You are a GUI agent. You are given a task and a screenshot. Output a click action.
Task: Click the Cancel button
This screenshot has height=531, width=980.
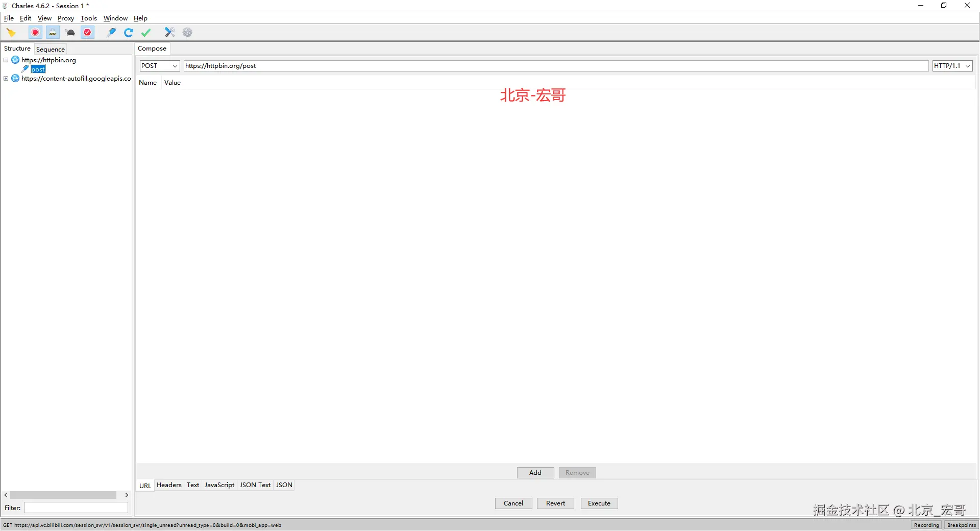click(513, 503)
